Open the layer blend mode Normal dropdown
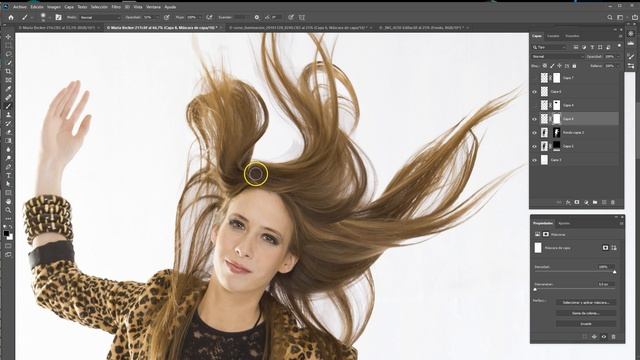This screenshot has height=360, width=640. coord(557,57)
